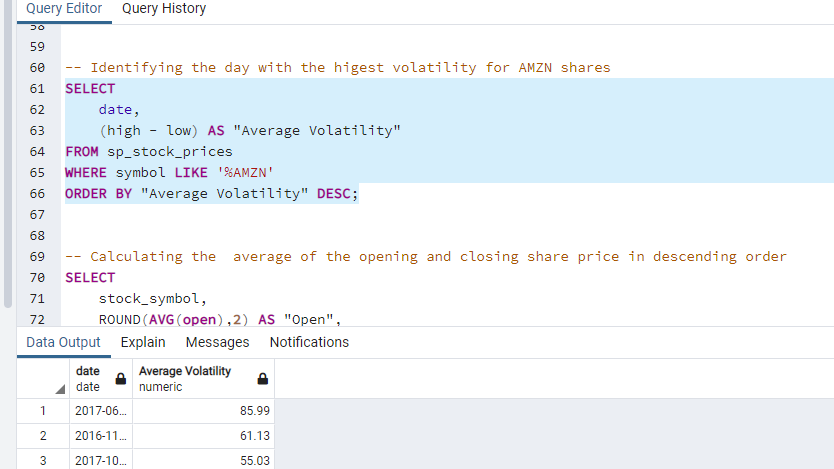Screen dimensions: 834x469
Task: View the Notifications tab
Action: 309,342
